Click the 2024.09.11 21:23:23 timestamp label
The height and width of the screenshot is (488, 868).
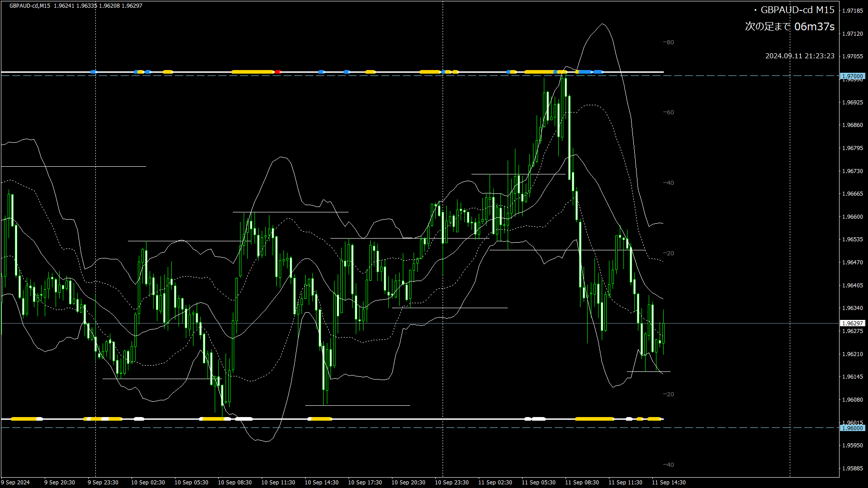799,56
